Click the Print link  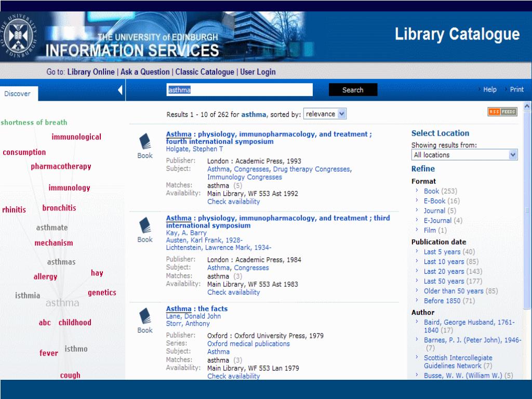click(517, 89)
